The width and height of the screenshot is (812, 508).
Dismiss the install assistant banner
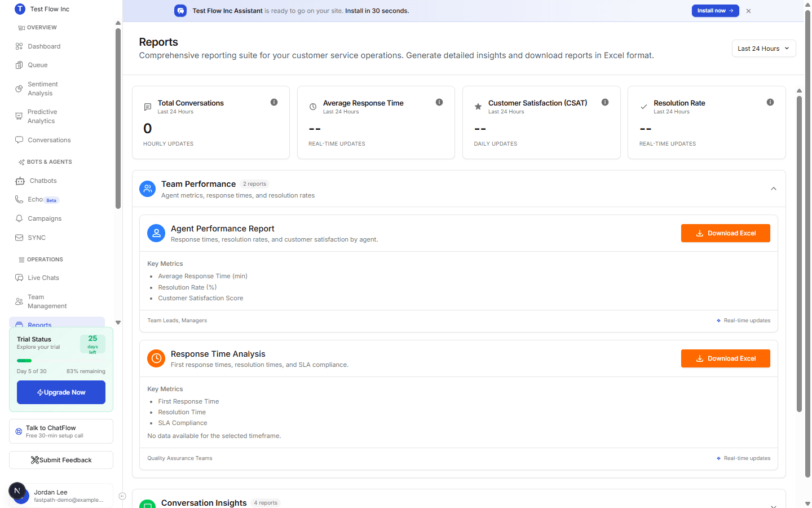pos(748,11)
